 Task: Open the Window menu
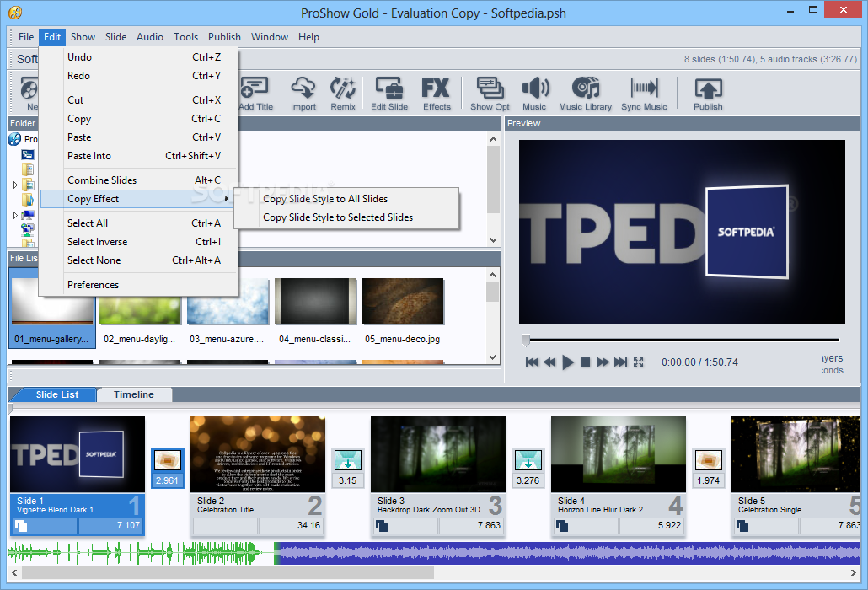pyautogui.click(x=270, y=37)
